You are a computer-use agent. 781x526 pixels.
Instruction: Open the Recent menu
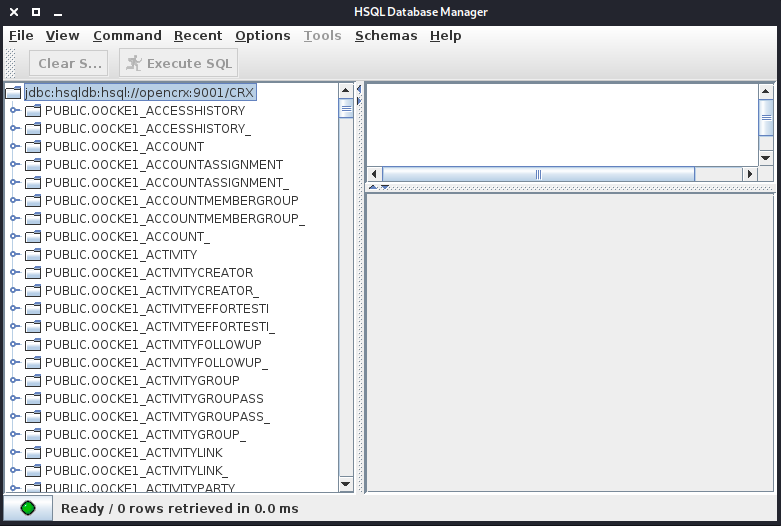click(x=198, y=36)
